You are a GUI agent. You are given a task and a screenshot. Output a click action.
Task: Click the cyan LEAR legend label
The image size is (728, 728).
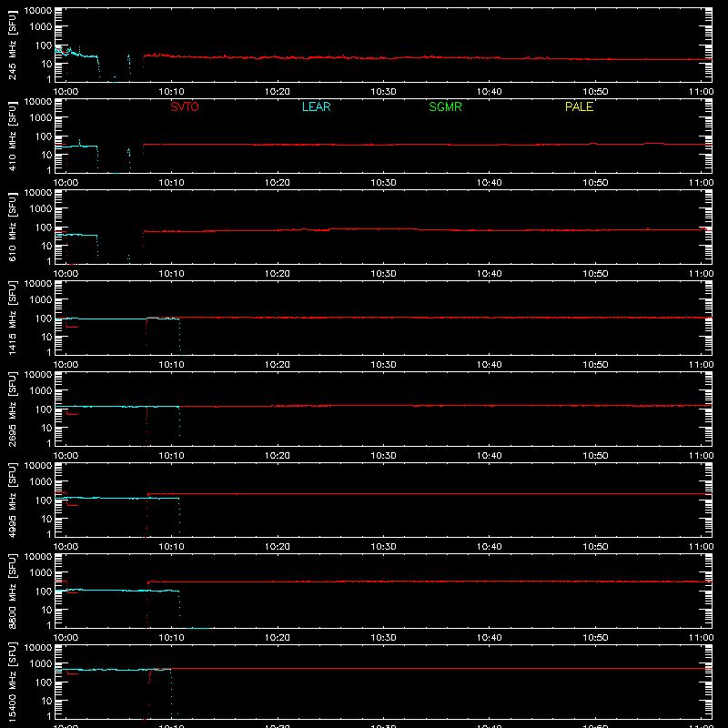pyautogui.click(x=316, y=106)
